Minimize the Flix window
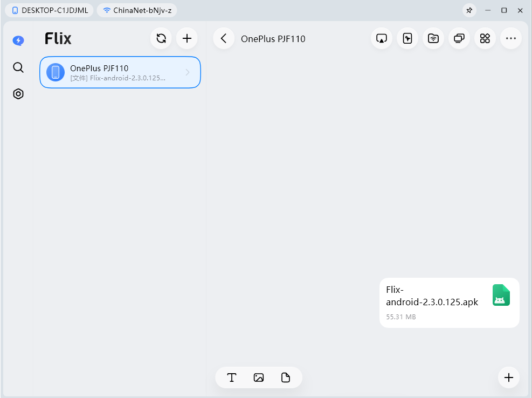The height and width of the screenshot is (398, 532). (x=488, y=11)
